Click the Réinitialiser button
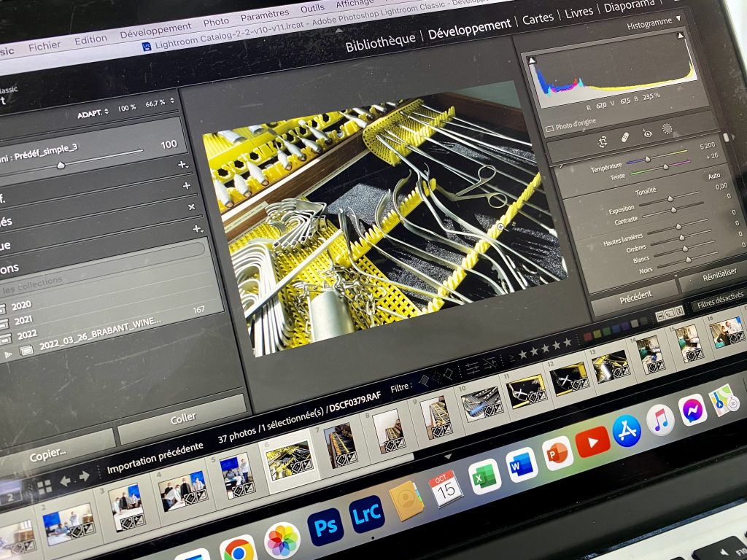This screenshot has width=747, height=560. (719, 274)
